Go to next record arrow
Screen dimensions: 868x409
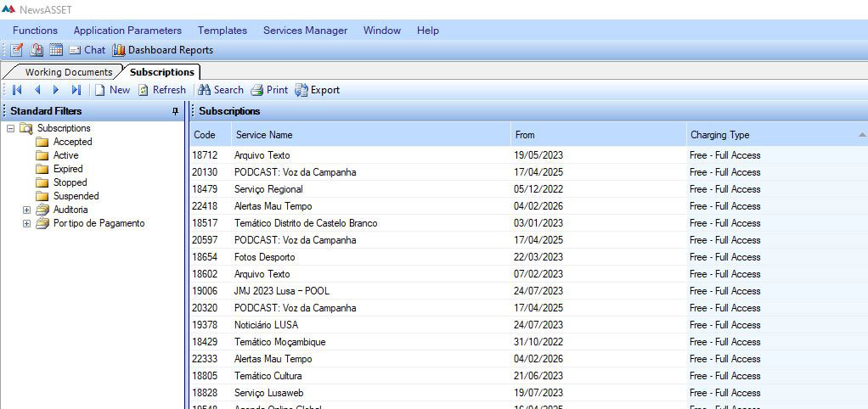(55, 90)
